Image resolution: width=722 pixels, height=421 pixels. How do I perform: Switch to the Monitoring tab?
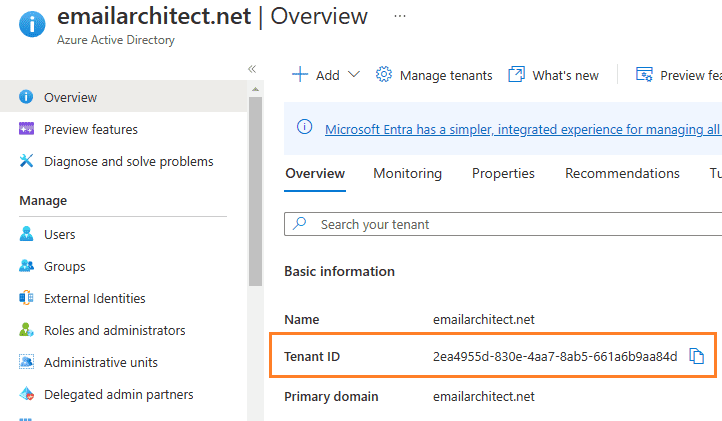tap(408, 173)
